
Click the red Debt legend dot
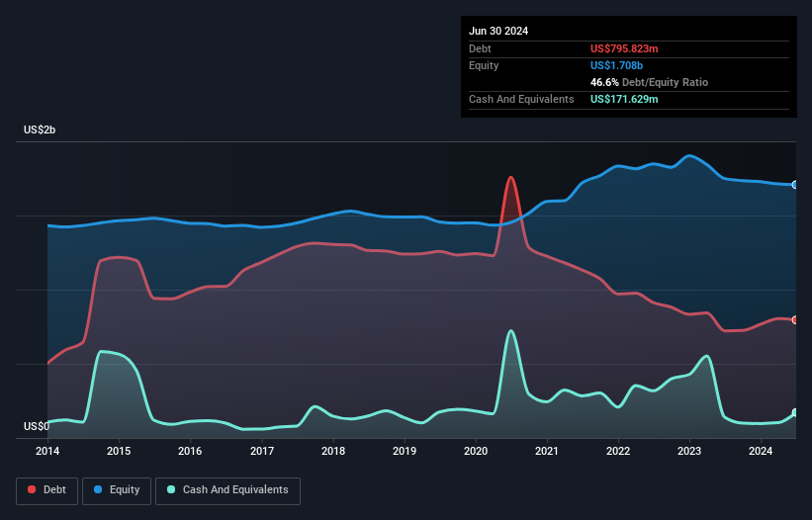coord(32,489)
